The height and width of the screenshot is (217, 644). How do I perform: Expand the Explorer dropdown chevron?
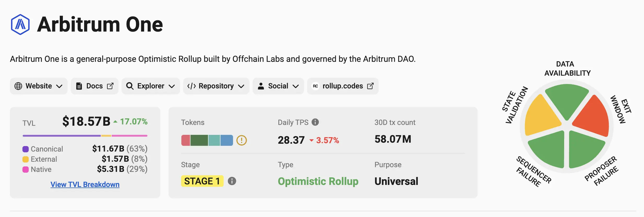click(x=171, y=86)
